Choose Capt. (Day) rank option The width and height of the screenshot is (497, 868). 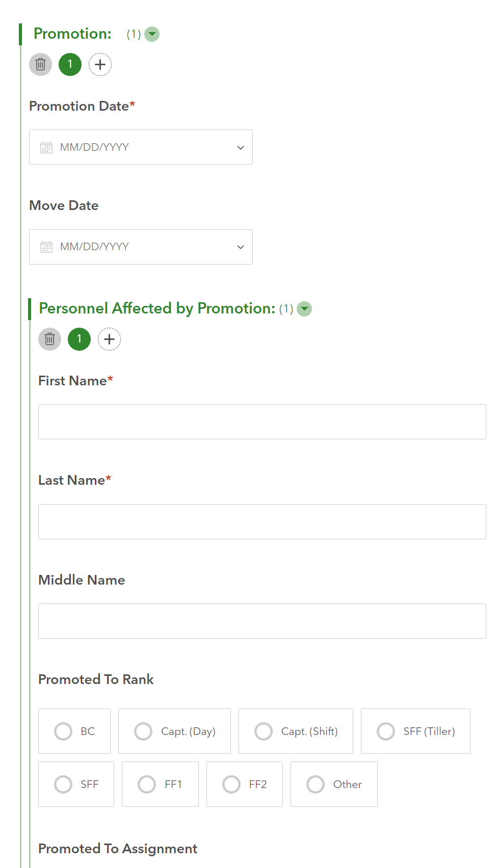144,731
